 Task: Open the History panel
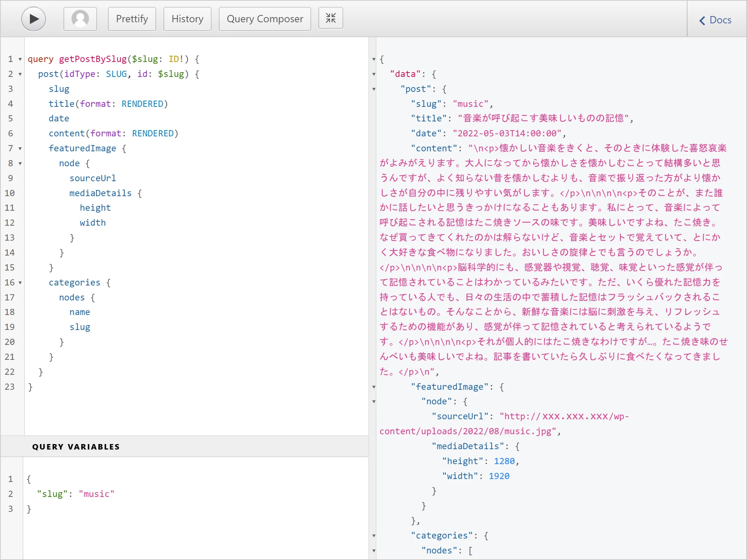point(187,19)
